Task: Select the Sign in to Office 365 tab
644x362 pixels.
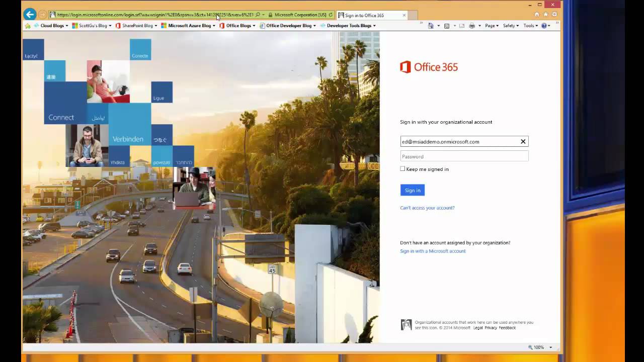Action: (372, 15)
